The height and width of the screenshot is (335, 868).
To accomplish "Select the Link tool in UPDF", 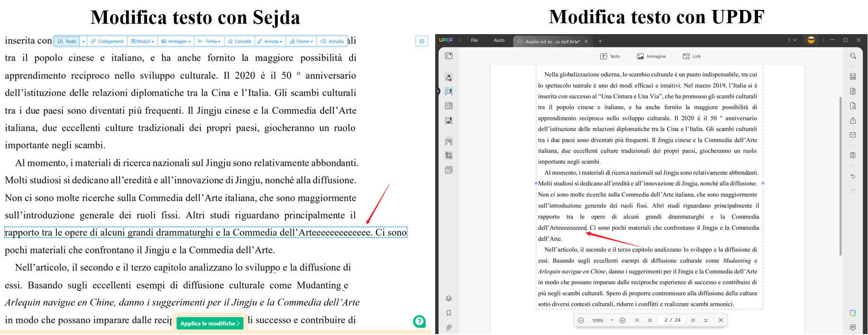I will 692,56.
